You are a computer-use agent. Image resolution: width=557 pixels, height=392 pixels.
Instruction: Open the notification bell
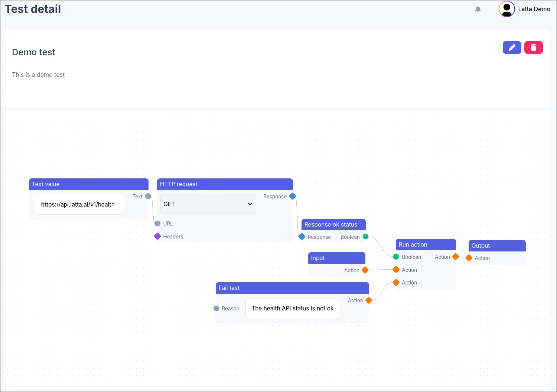click(478, 9)
